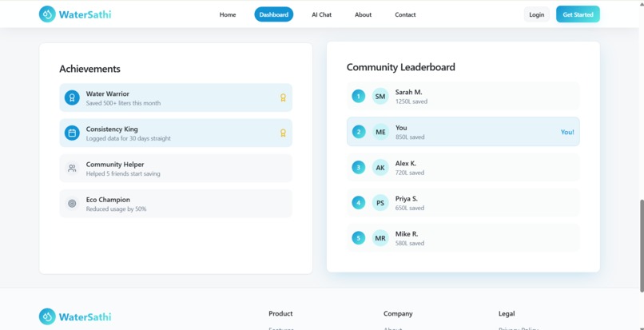Screen dimensions: 644x330
Task: Select the Consistency King achievement title
Action: pyautogui.click(x=112, y=129)
